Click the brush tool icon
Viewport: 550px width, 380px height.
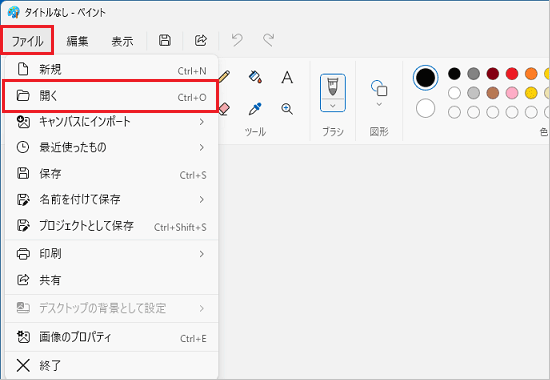click(x=333, y=87)
